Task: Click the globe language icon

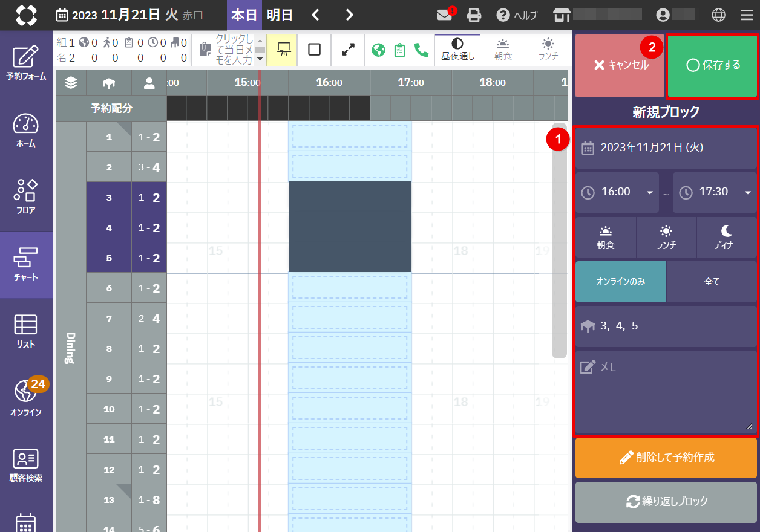Action: [x=718, y=15]
